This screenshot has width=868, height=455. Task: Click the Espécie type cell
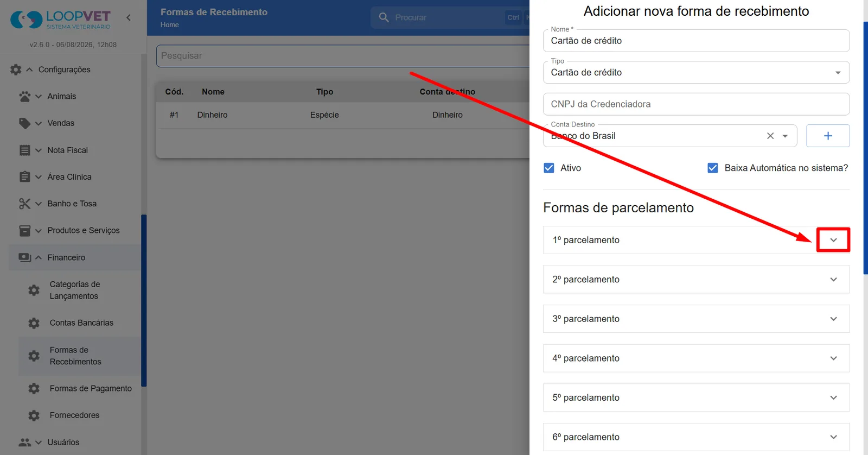324,115
